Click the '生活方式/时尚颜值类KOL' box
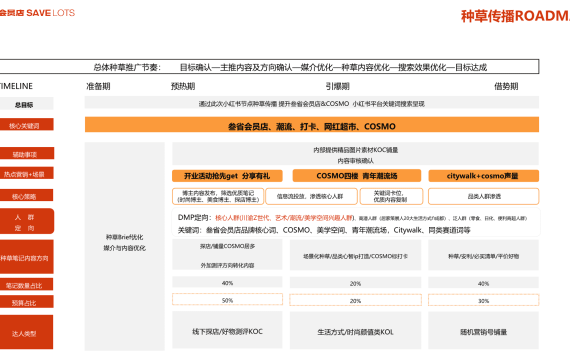570x360 pixels. 355,331
